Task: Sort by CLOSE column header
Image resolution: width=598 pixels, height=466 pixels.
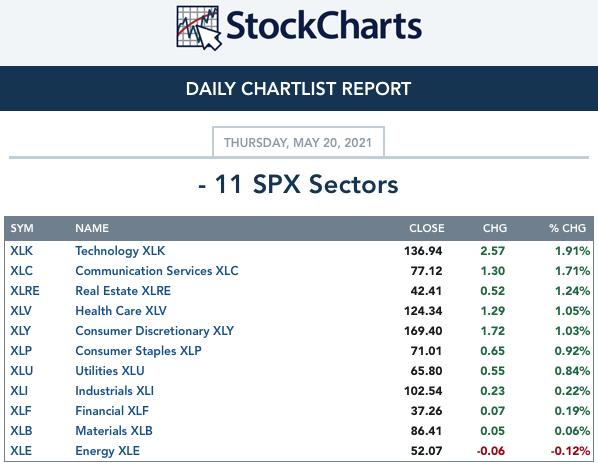Action: click(x=427, y=228)
